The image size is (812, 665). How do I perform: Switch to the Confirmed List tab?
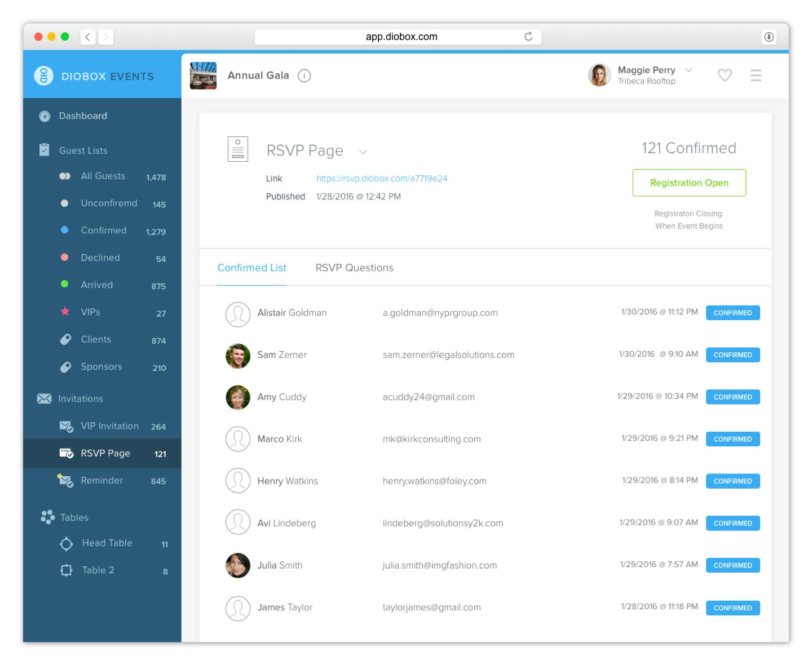pyautogui.click(x=252, y=268)
